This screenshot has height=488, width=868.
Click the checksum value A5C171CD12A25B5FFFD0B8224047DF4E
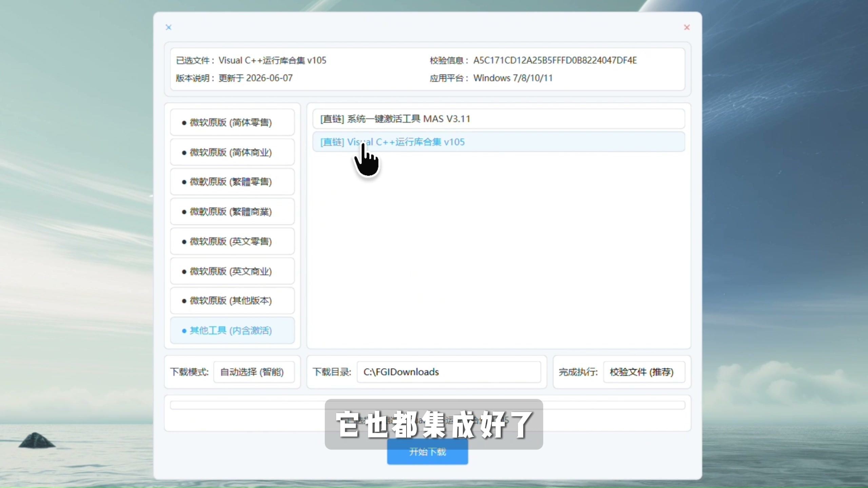pos(555,60)
